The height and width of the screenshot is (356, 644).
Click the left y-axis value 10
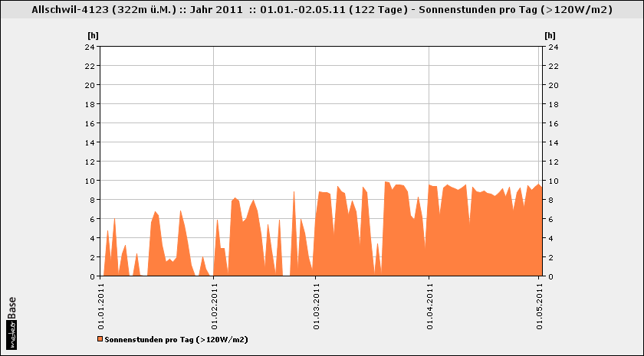90,181
